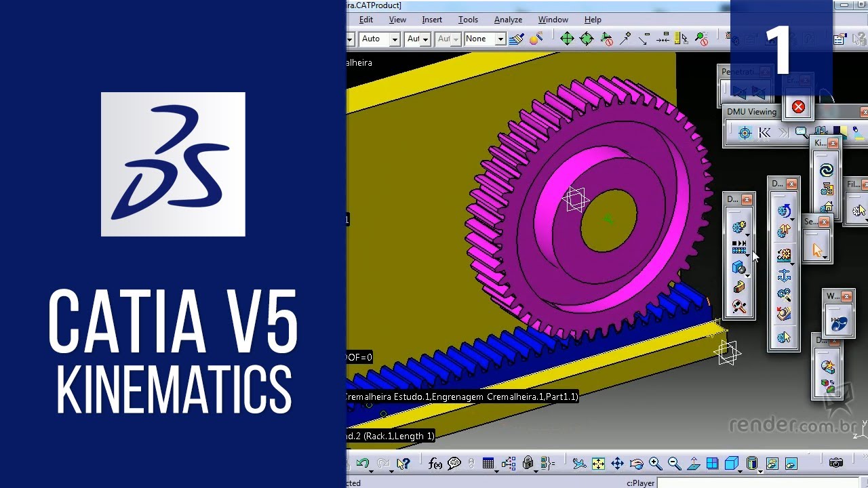This screenshot has width=868, height=488.
Task: Click the Normal View icon
Action: tap(693, 464)
